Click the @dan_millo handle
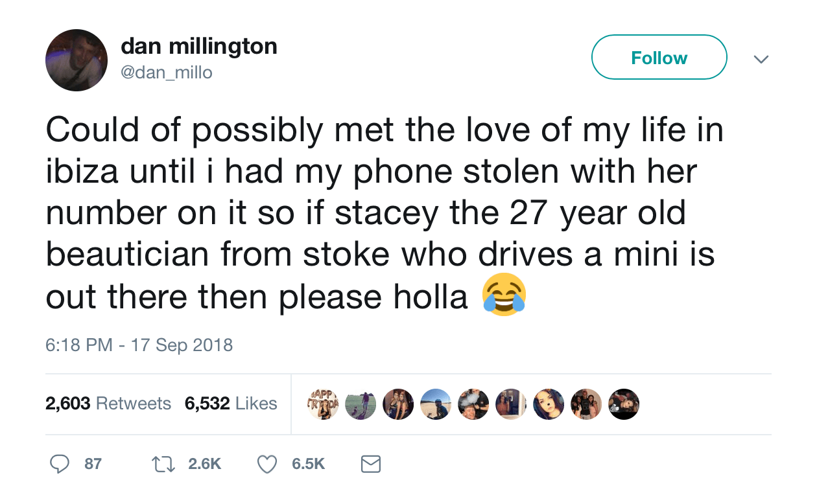 pyautogui.click(x=167, y=73)
